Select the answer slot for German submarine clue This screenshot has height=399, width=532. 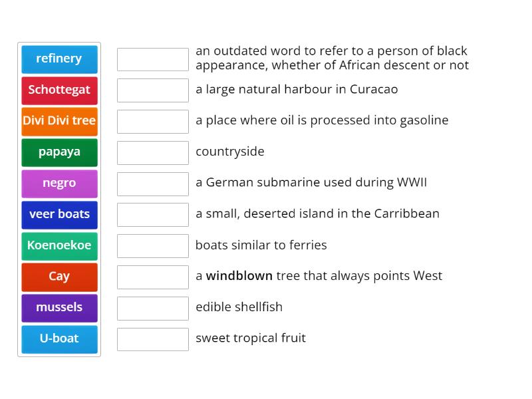[x=152, y=184]
